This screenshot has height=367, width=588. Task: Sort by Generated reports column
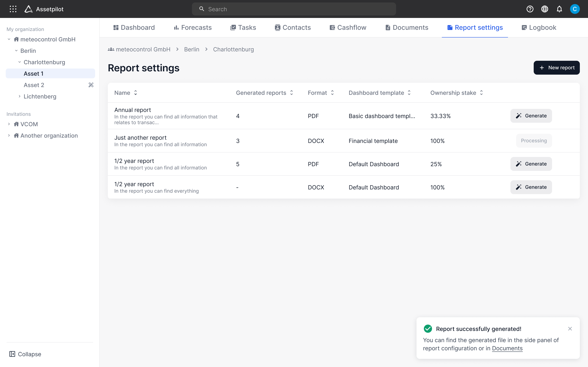pos(292,93)
